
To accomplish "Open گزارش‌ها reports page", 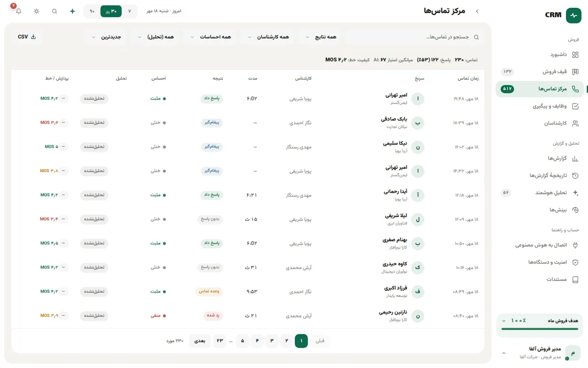I will coord(540,159).
